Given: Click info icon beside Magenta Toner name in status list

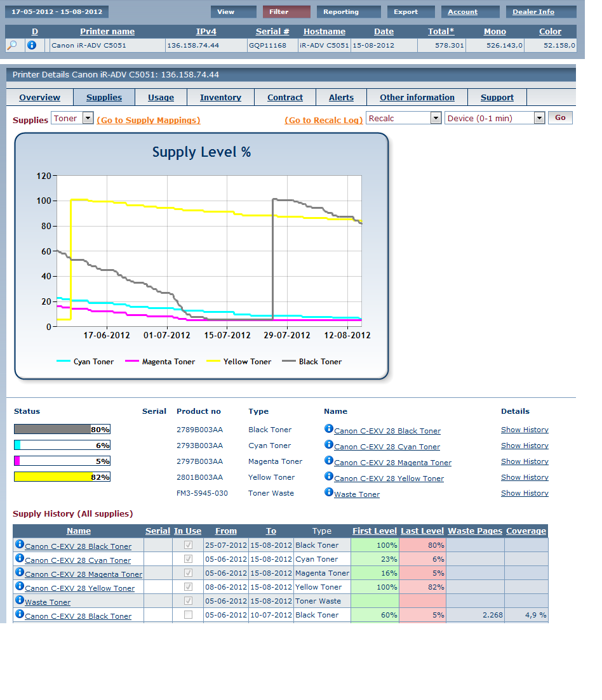Looking at the screenshot, I should pos(329,461).
